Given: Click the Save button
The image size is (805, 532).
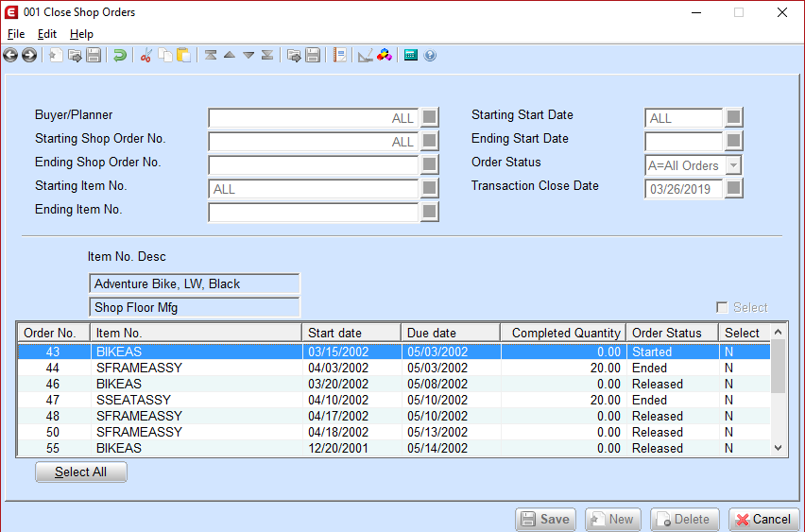Looking at the screenshot, I should [x=546, y=519].
